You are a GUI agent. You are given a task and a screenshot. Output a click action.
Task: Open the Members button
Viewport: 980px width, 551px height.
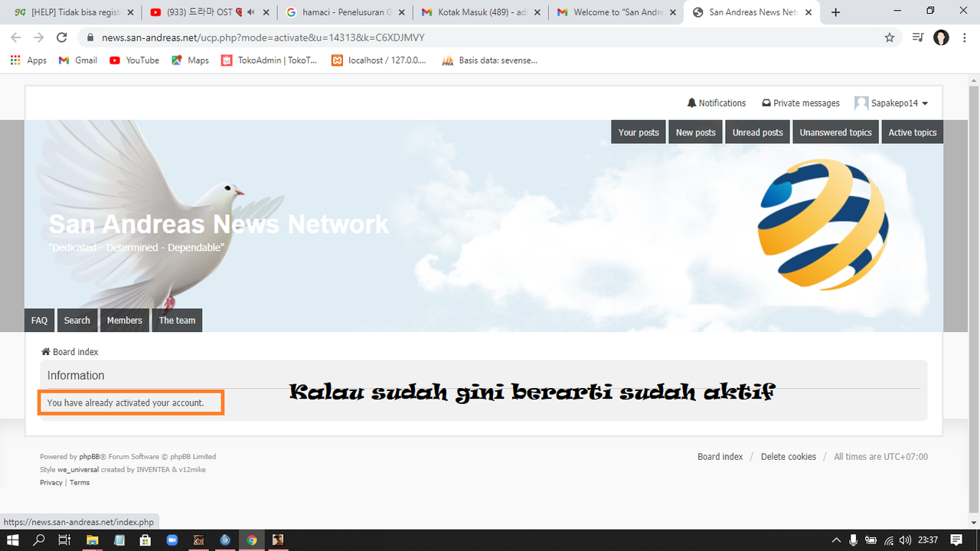tap(124, 321)
